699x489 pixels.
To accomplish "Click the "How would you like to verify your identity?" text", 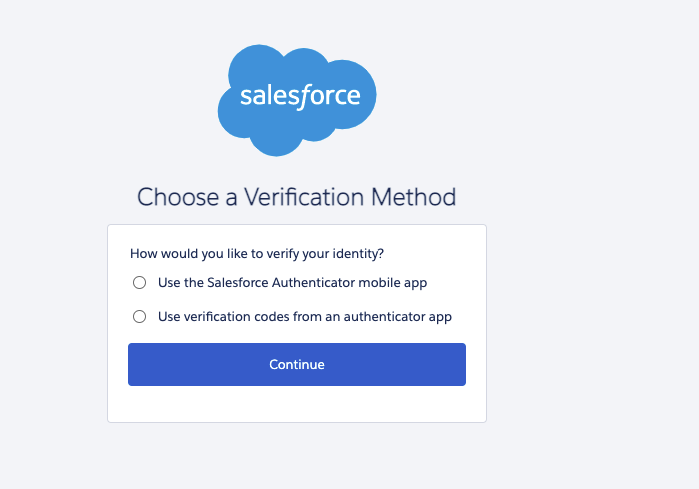I will (257, 254).
